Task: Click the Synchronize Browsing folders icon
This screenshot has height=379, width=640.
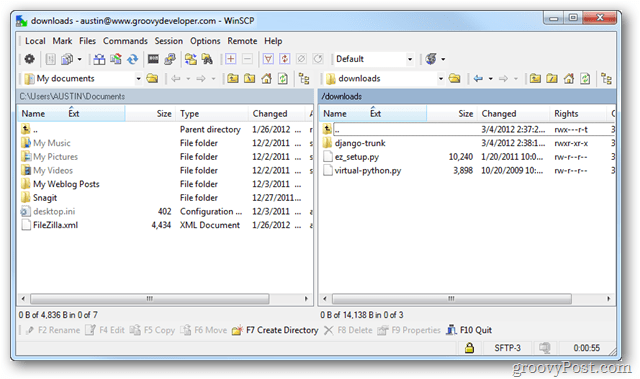Action: click(x=190, y=59)
